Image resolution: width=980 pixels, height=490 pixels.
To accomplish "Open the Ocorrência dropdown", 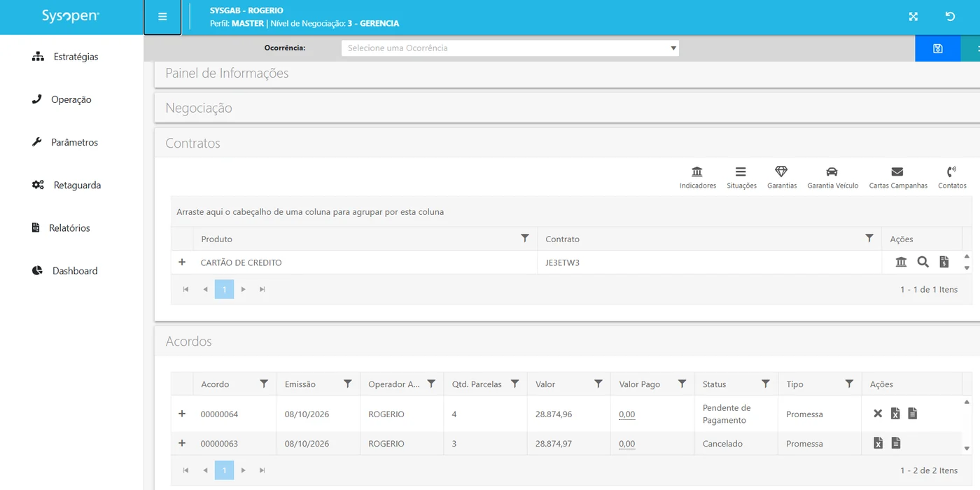I will tap(510, 48).
